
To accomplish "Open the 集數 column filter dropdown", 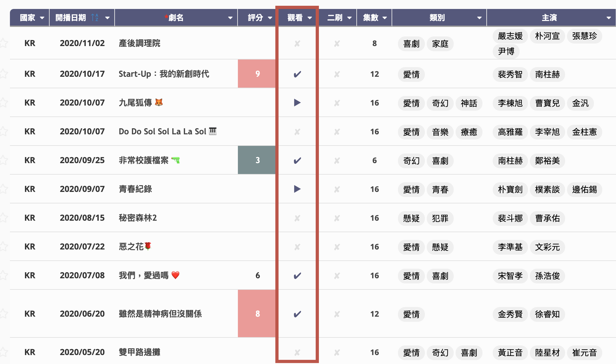I will pos(385,18).
